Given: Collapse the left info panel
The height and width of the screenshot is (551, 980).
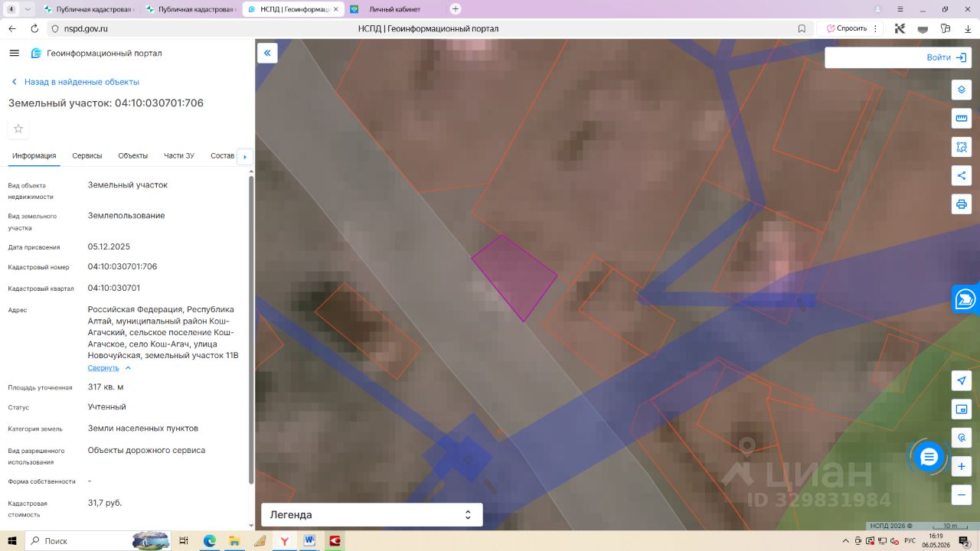Looking at the screenshot, I should pyautogui.click(x=267, y=53).
